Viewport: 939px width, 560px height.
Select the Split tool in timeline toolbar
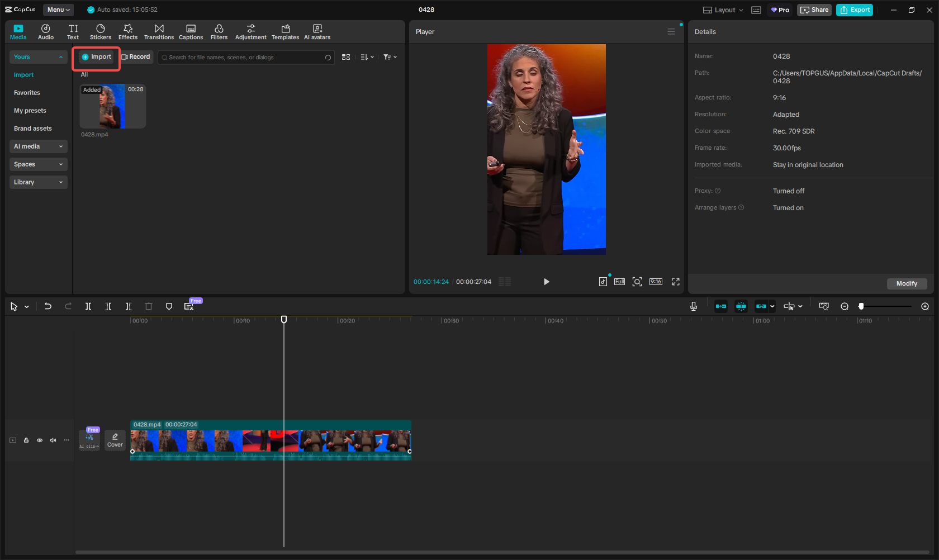[88, 306]
